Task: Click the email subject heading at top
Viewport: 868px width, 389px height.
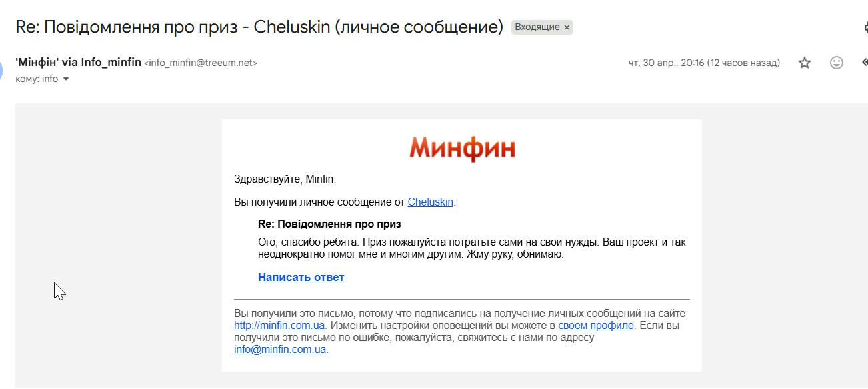Action: click(259, 27)
